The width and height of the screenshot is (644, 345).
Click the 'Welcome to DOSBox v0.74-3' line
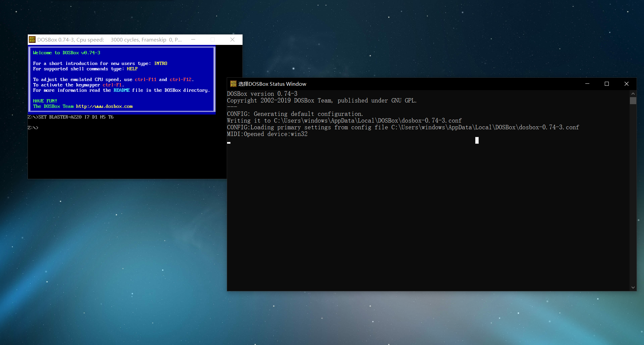tap(66, 53)
